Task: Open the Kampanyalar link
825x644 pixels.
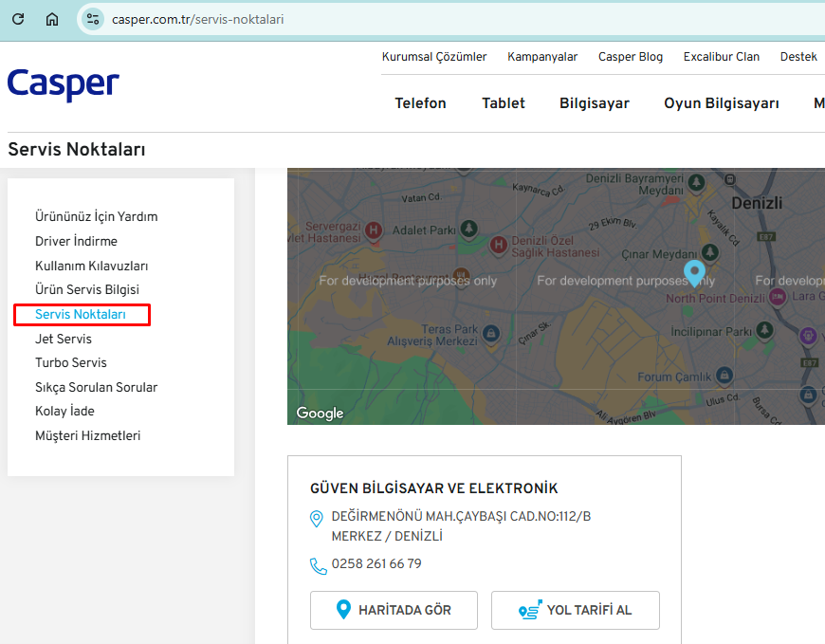Action: tap(542, 57)
